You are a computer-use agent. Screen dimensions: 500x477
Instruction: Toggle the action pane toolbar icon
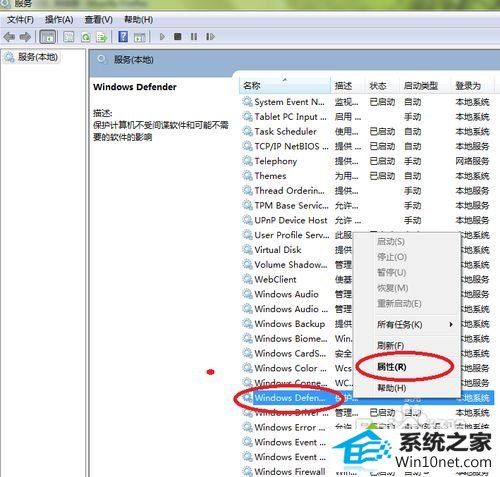[x=139, y=37]
